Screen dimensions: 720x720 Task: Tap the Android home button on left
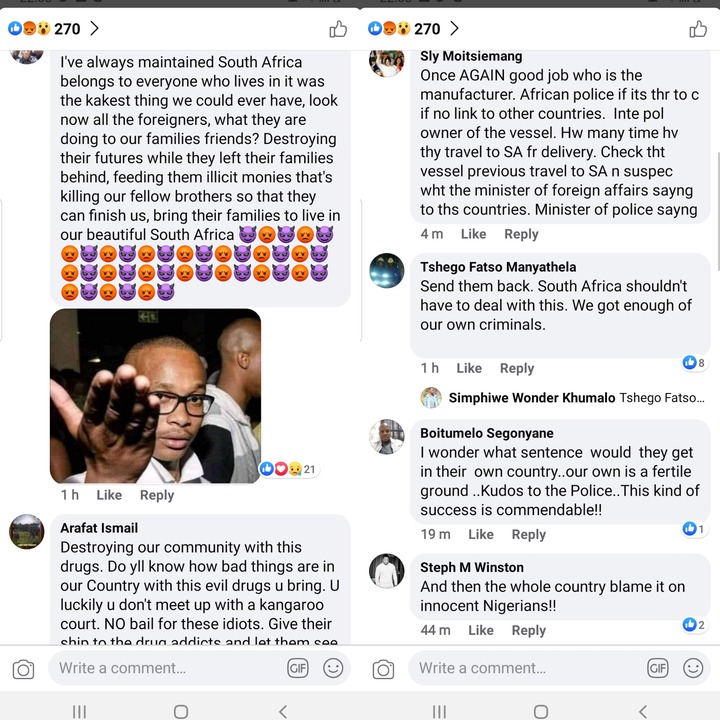[181, 712]
